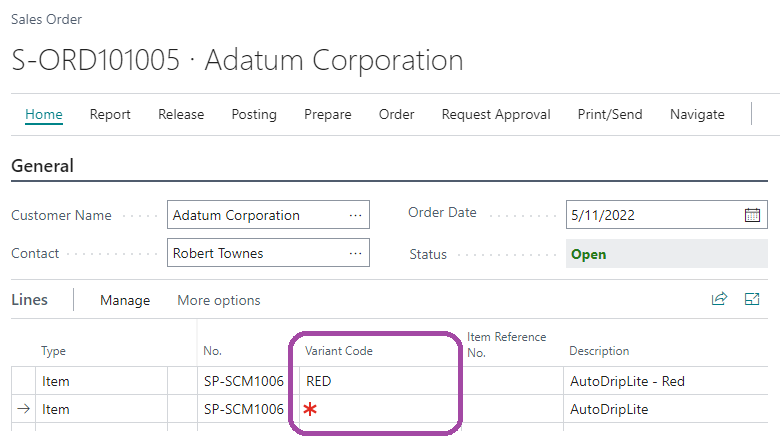Click the Request Approval action

(496, 115)
